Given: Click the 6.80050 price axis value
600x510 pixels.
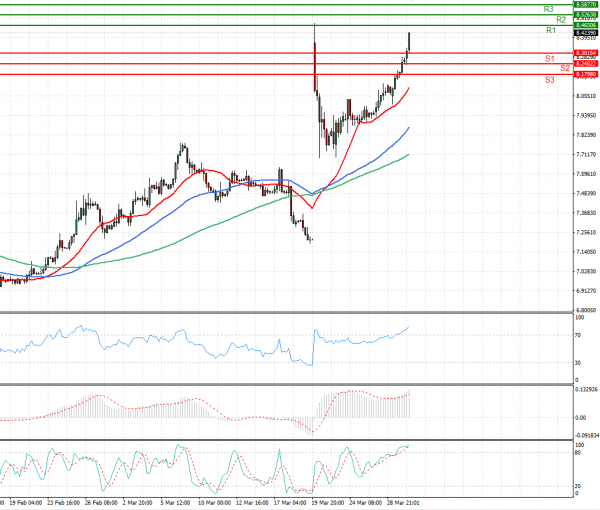Looking at the screenshot, I should click(x=586, y=310).
